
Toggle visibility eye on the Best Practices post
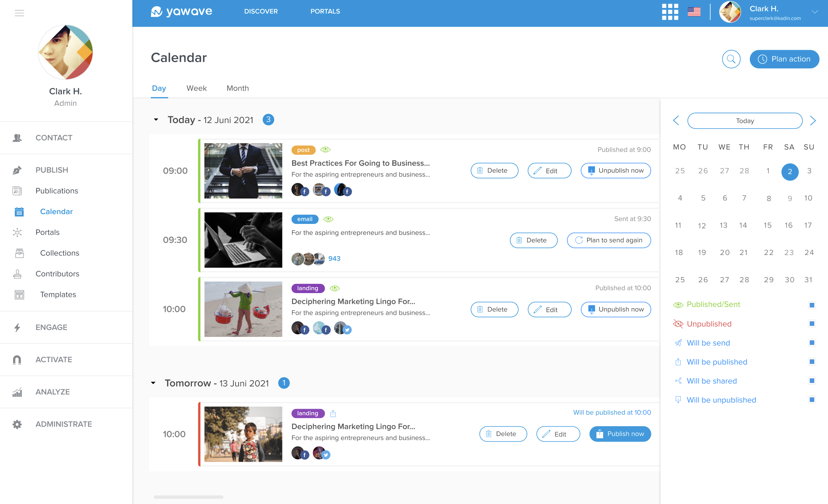coord(326,150)
